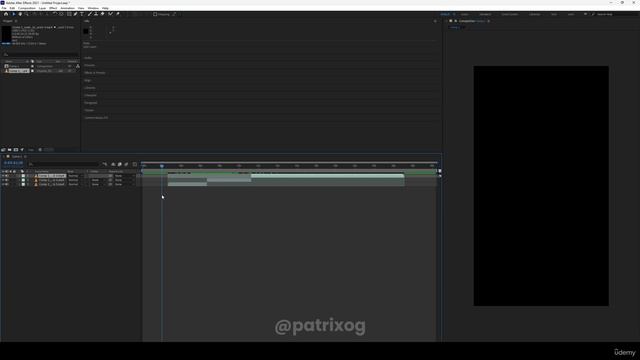The width and height of the screenshot is (640, 360).
Task: Open blending Mode dropdown of third layer
Action: coord(76,184)
